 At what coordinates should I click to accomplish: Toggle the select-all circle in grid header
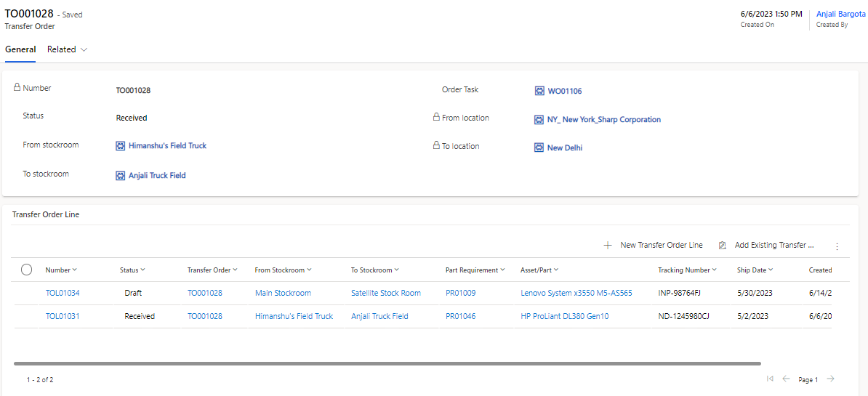click(x=26, y=270)
